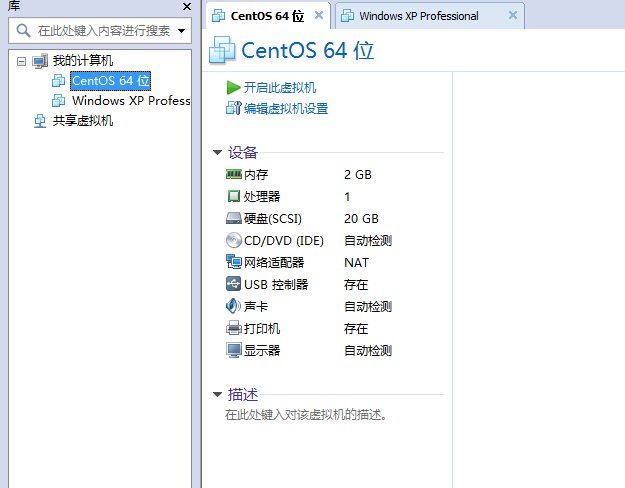Click the monitor icon beside 显示器
The height and width of the screenshot is (488, 625).
pos(234,350)
